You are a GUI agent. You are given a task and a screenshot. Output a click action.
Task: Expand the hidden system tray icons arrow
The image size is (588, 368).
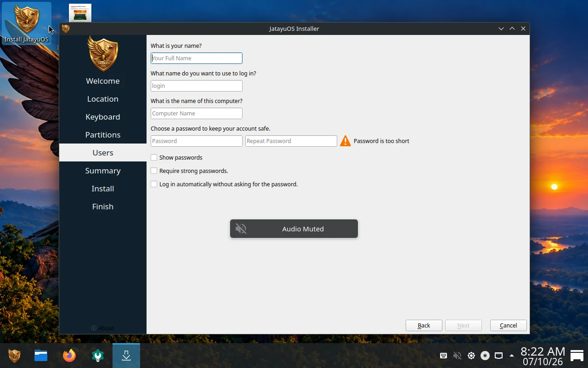tap(512, 356)
